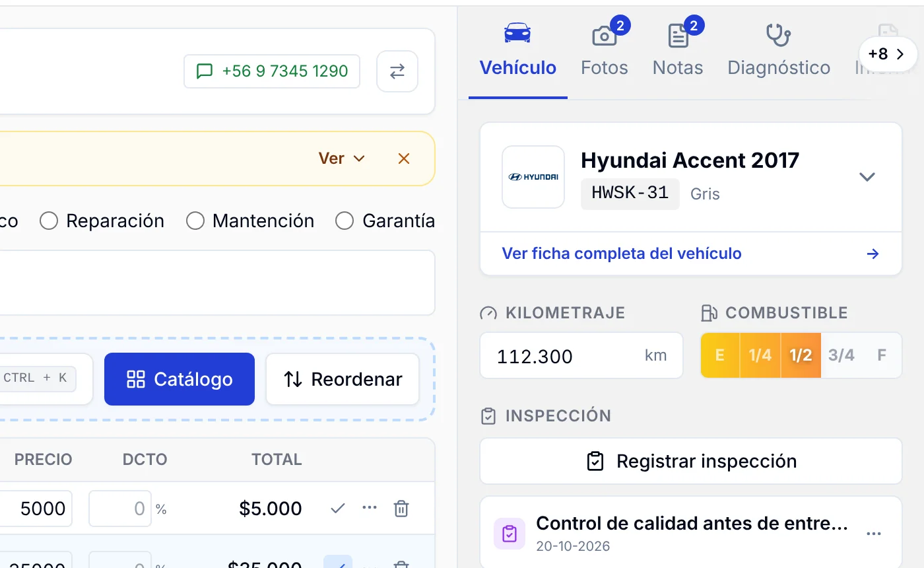Viewport: 924px width, 568px height.
Task: Click the purple clipboard inspection icon
Action: pos(510,534)
